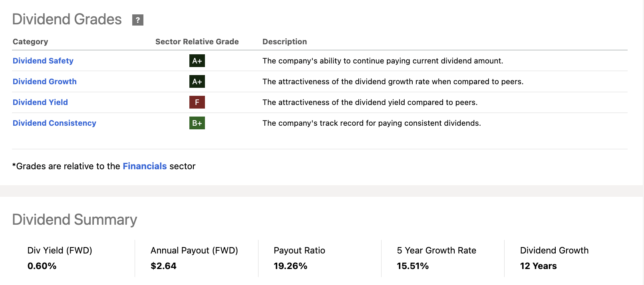This screenshot has height=285, width=644.
Task: Click the Category column header
Action: point(30,42)
